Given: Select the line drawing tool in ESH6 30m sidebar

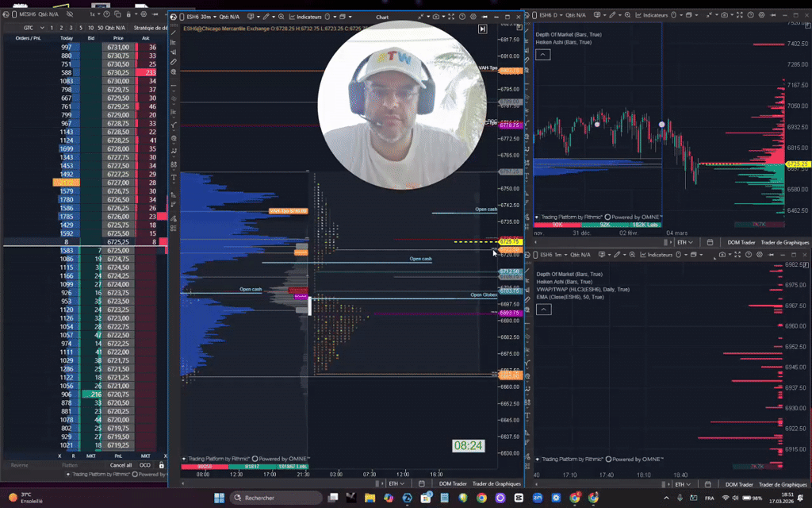Looking at the screenshot, I should click(174, 33).
